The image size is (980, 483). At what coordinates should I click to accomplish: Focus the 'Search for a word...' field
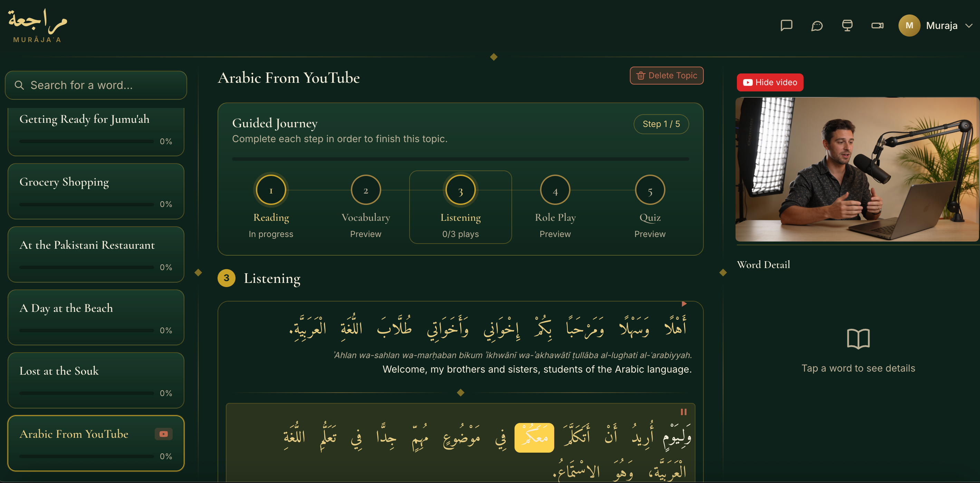tap(96, 85)
